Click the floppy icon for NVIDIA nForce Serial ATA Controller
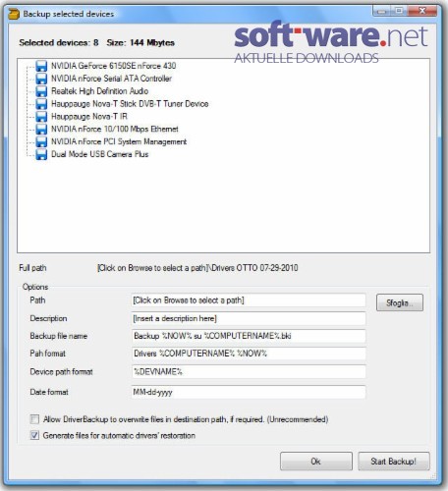 tap(41, 79)
